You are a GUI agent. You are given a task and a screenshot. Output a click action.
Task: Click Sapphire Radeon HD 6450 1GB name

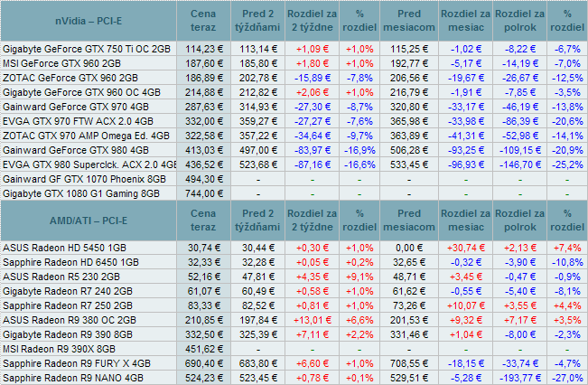70,262
